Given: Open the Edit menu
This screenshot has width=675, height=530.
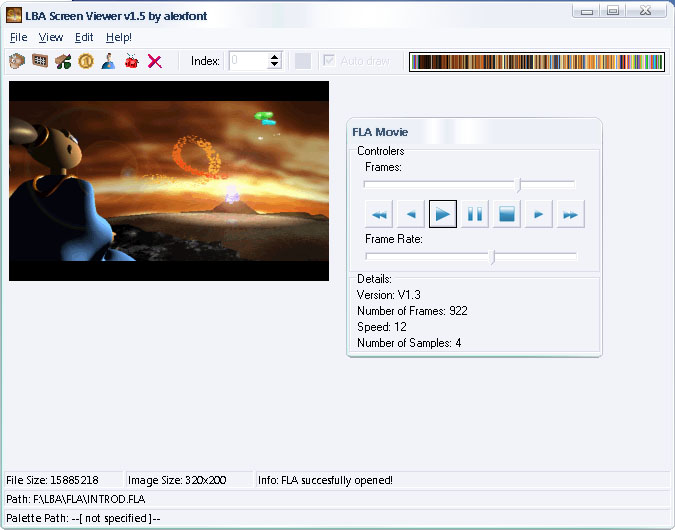Looking at the screenshot, I should point(84,37).
